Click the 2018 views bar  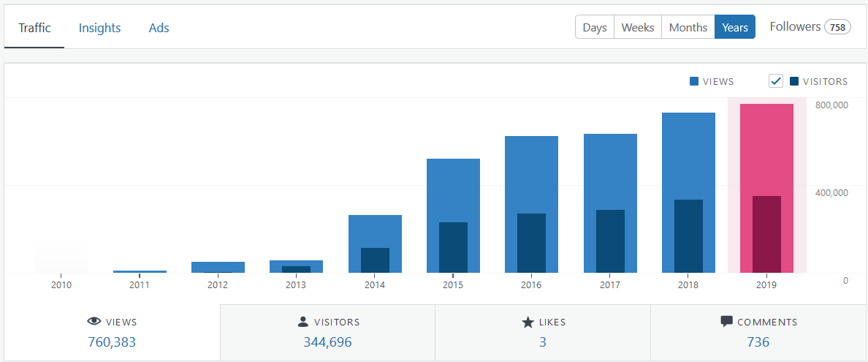[689, 192]
